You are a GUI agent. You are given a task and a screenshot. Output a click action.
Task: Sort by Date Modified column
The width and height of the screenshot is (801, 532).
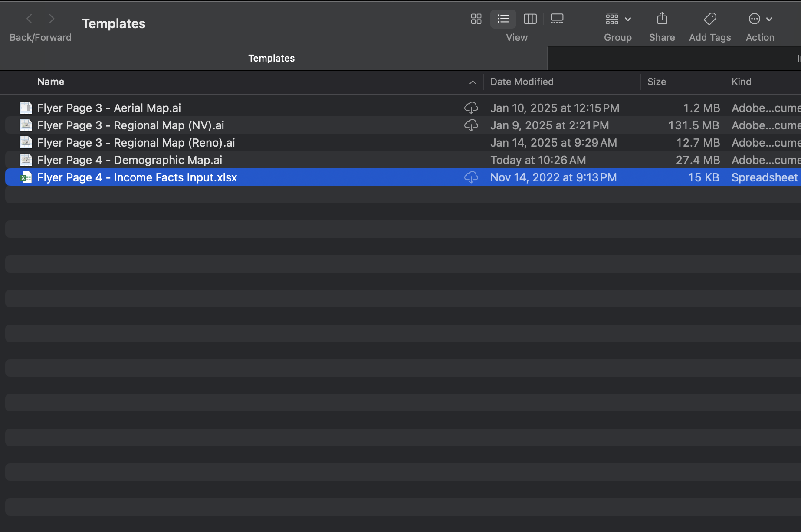(x=522, y=82)
